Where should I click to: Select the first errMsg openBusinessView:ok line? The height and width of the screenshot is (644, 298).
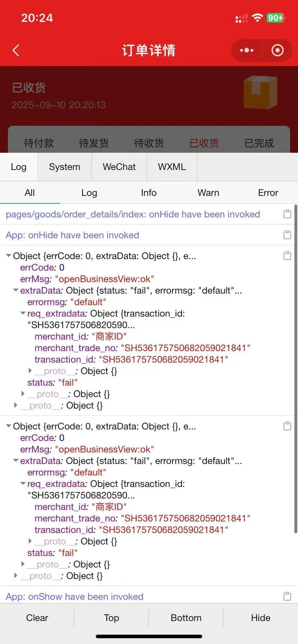87,279
